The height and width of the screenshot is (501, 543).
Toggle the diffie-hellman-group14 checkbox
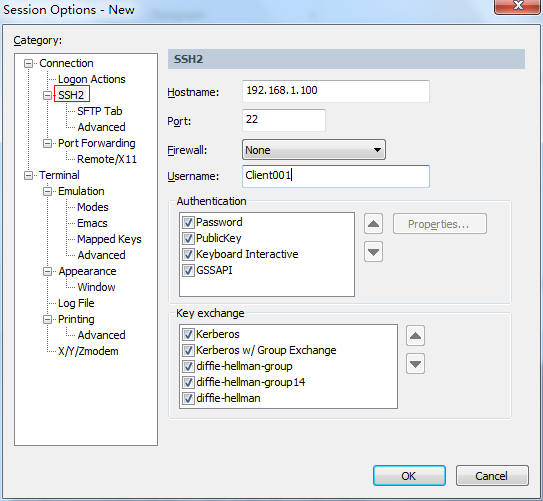(188, 382)
